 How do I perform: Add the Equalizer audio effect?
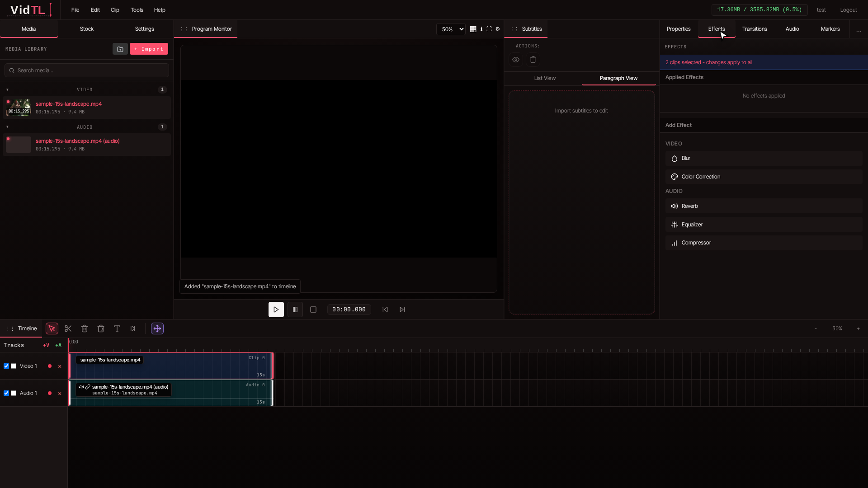(x=764, y=225)
